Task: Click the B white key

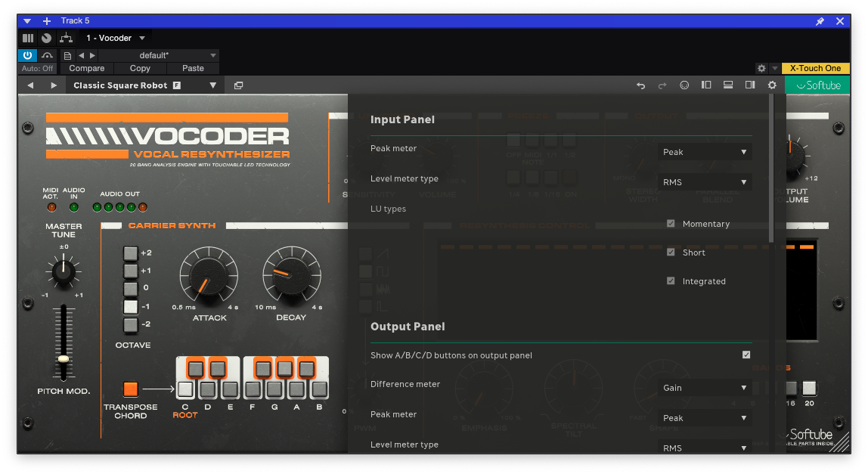Action: (x=319, y=389)
